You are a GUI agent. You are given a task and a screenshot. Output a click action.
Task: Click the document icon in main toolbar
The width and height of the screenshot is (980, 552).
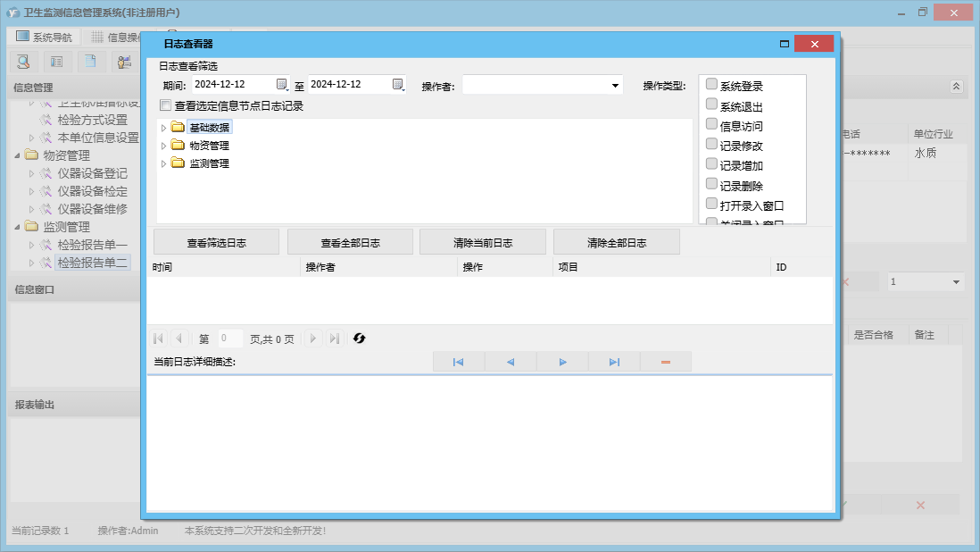click(x=91, y=62)
